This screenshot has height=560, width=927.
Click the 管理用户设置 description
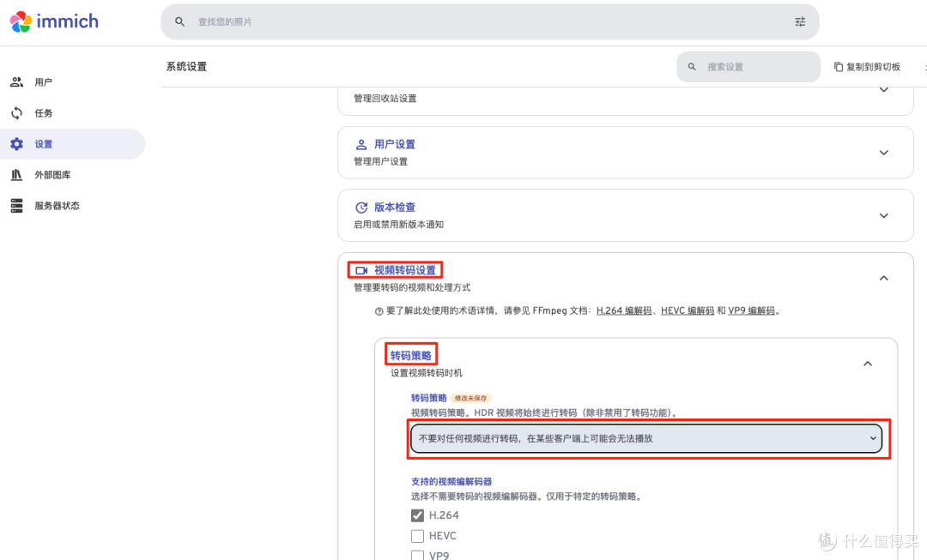coord(380,162)
